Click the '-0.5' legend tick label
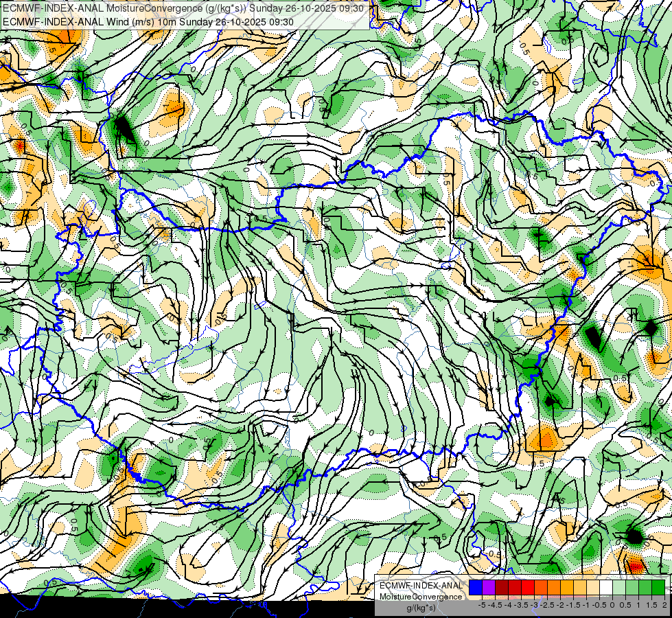Viewport: 672px width, 618px height. click(599, 605)
